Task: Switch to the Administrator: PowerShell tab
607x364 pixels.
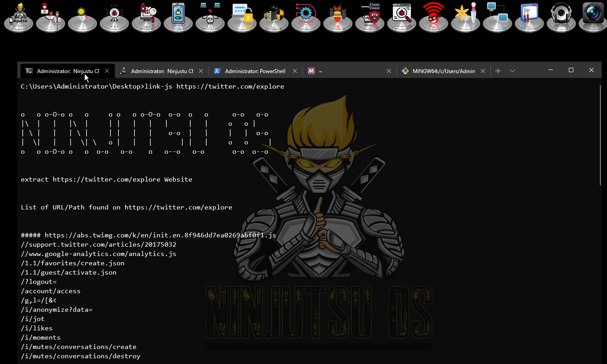Action: (x=255, y=71)
